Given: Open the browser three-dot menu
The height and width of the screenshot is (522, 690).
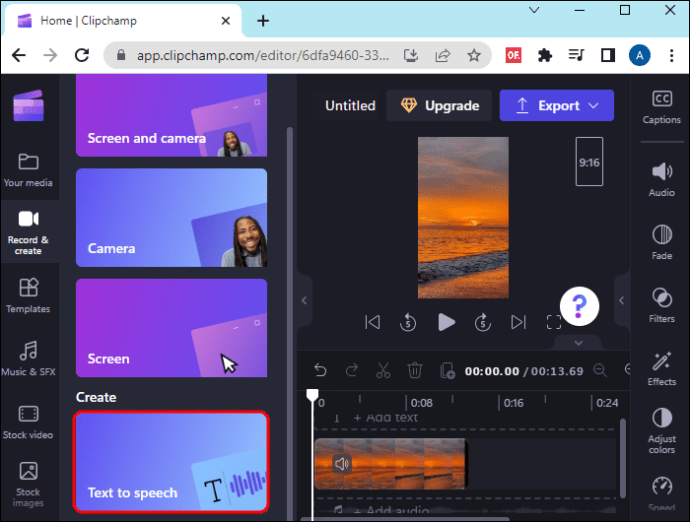Looking at the screenshot, I should click(x=671, y=55).
